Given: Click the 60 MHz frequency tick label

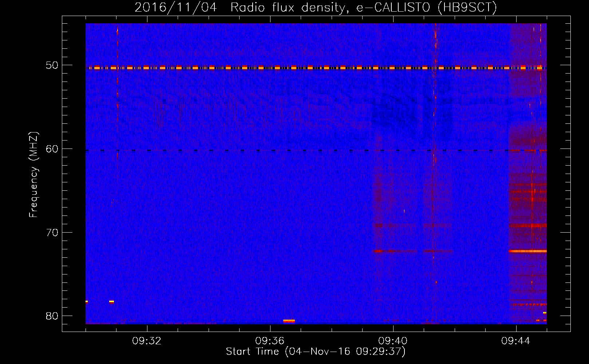Looking at the screenshot, I should coord(52,149).
